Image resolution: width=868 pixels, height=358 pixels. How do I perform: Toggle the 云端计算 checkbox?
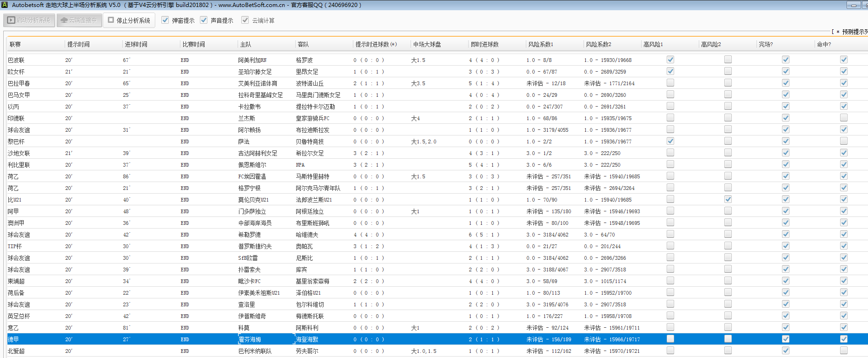(x=245, y=20)
